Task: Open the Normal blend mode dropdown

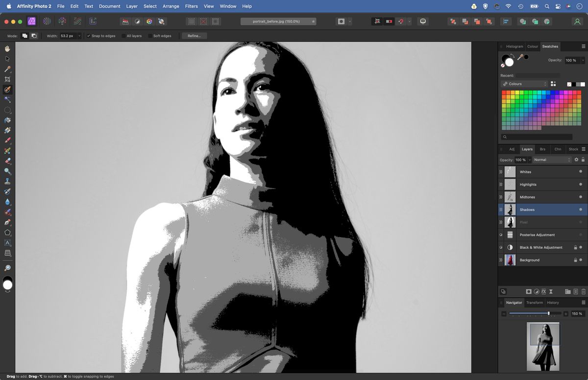Action: pyautogui.click(x=551, y=160)
